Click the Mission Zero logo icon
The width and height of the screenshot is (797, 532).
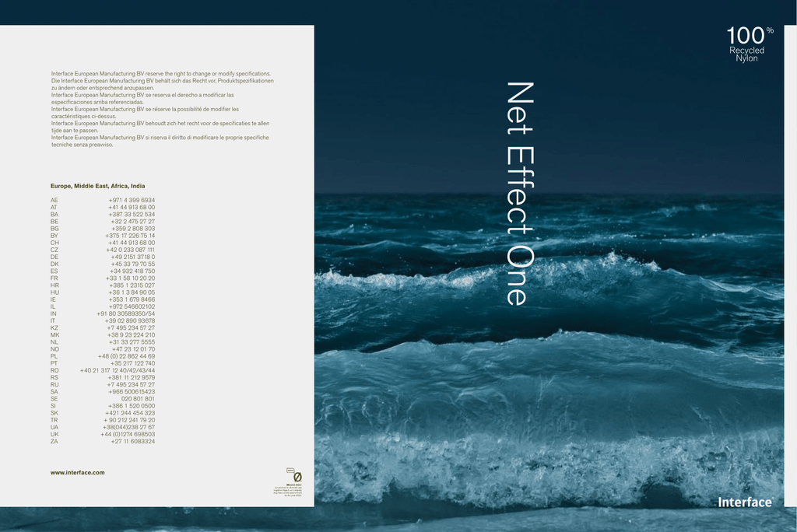tap(294, 474)
